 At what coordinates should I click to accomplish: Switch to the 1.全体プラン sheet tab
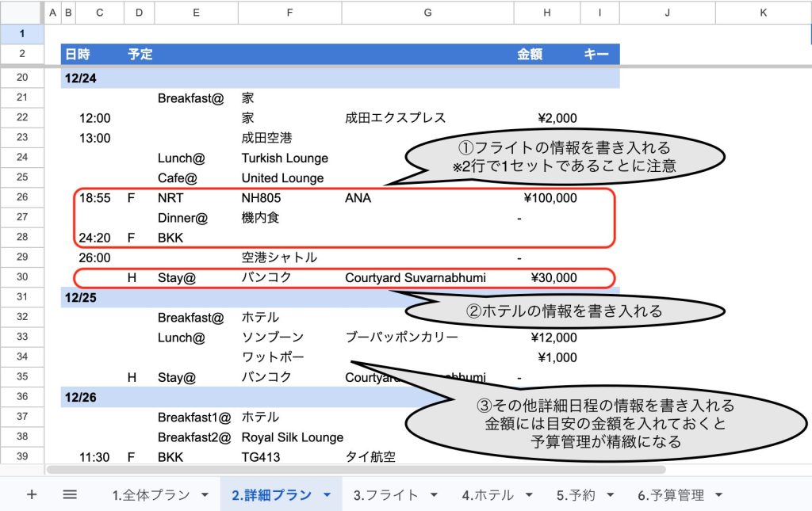coord(151,495)
